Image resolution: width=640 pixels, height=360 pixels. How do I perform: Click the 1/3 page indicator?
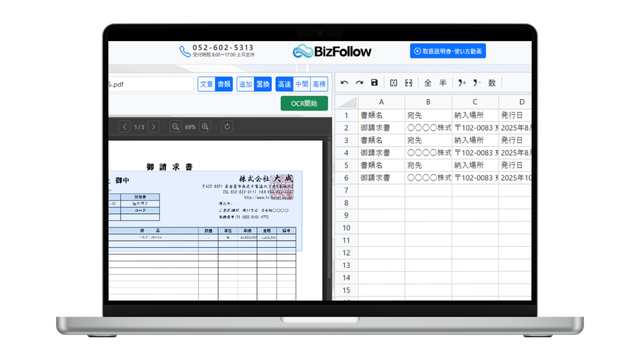pos(139,127)
